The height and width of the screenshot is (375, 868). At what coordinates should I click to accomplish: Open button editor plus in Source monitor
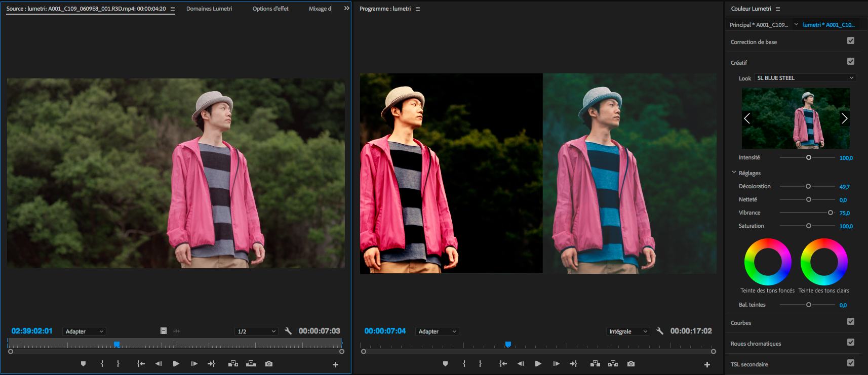pos(335,364)
